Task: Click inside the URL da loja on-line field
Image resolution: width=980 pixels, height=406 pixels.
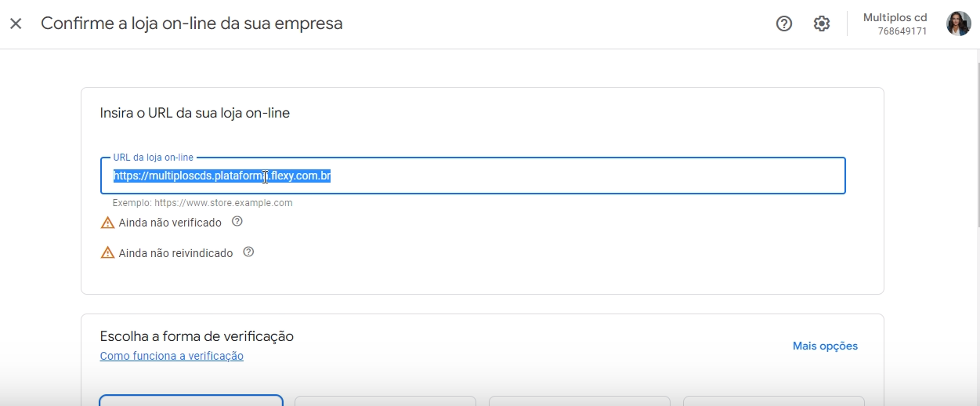Action: pyautogui.click(x=473, y=176)
